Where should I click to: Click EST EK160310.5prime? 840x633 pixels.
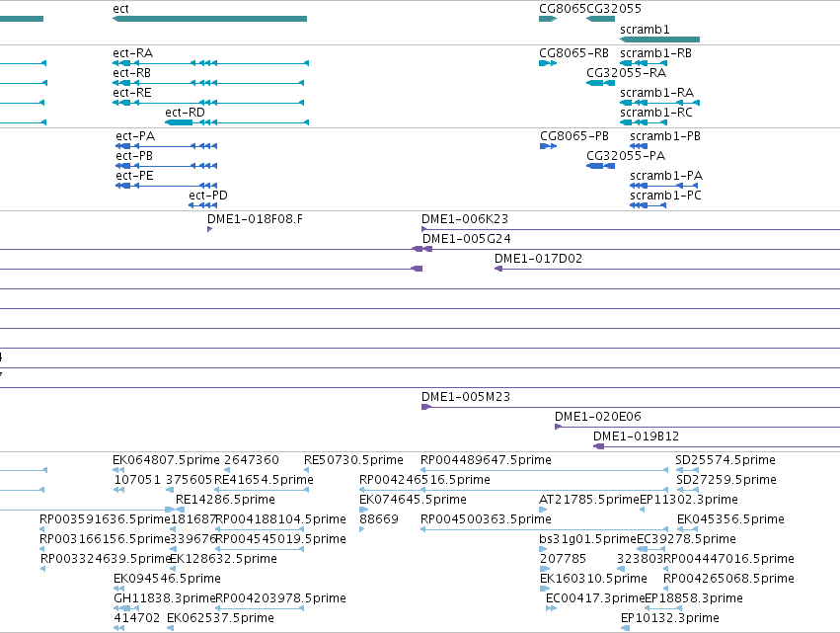point(593,580)
